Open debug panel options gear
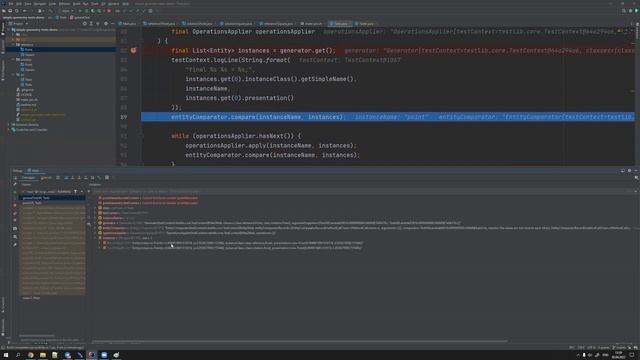Image resolution: width=640 pixels, height=360 pixels. 629,171
